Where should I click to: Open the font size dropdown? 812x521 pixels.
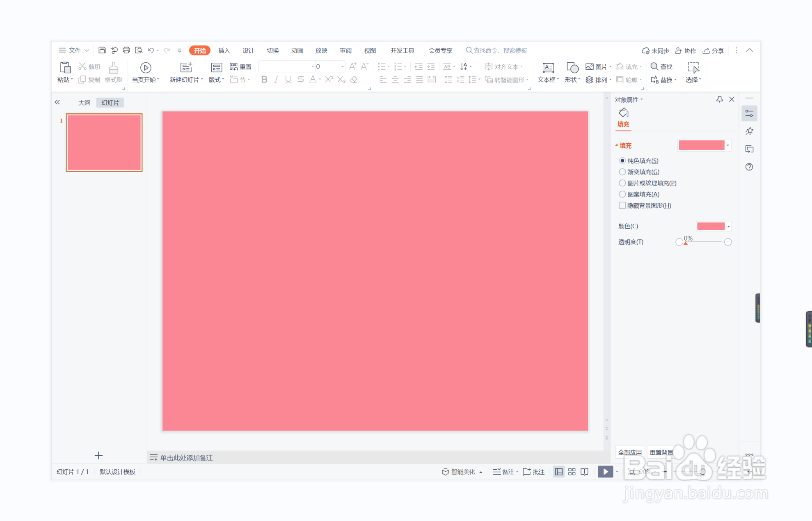342,67
